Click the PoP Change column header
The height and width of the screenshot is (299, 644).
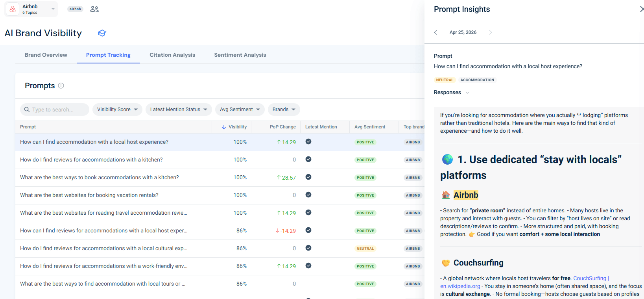click(x=282, y=127)
